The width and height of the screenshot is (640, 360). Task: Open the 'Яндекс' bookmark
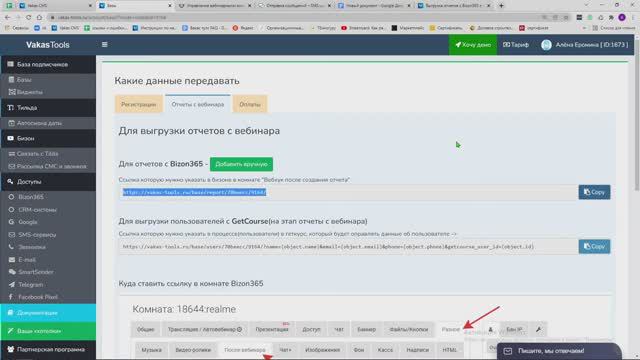pos(243,28)
